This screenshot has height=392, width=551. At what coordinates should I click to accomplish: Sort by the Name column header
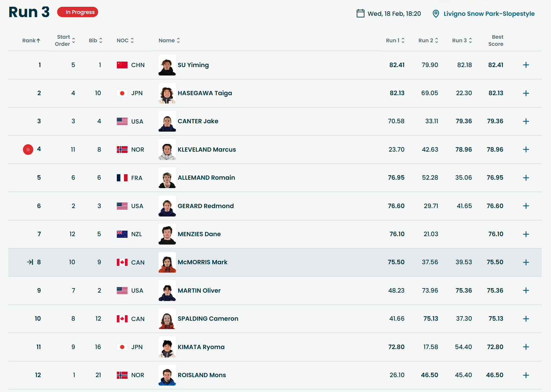point(169,40)
